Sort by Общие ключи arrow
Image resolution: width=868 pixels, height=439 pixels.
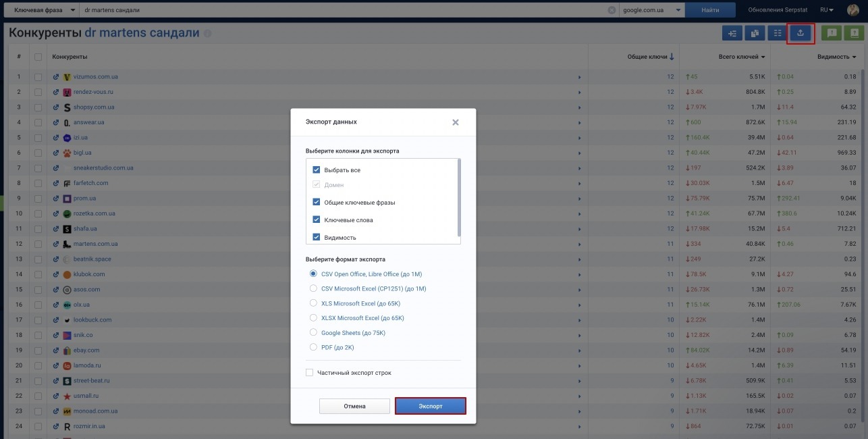pyautogui.click(x=672, y=57)
